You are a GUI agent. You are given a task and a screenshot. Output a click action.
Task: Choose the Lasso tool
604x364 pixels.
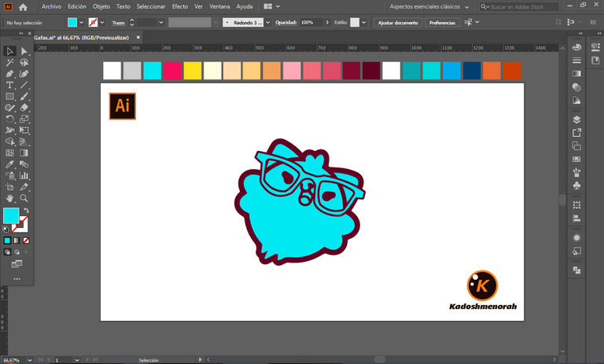click(x=24, y=62)
